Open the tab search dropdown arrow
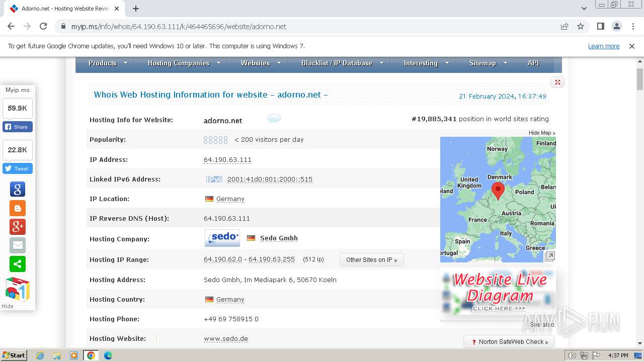Image resolution: width=644 pixels, height=362 pixels. tap(584, 9)
